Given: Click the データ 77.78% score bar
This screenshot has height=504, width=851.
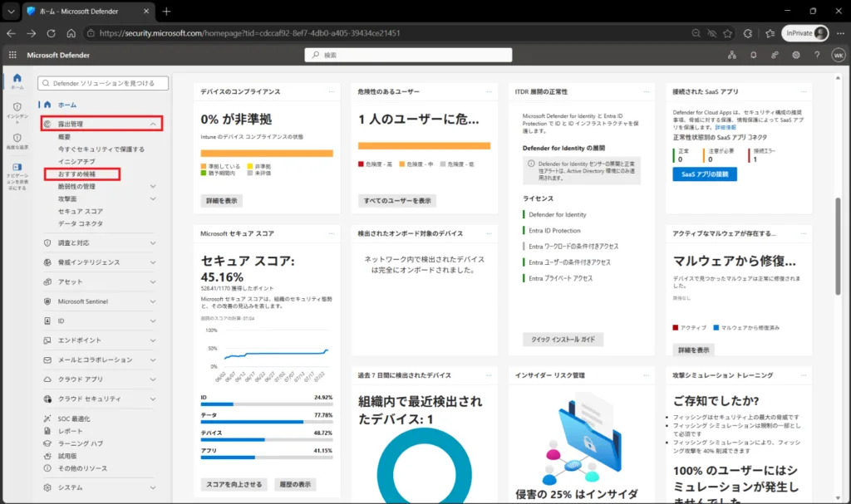Looking at the screenshot, I should click(267, 422).
